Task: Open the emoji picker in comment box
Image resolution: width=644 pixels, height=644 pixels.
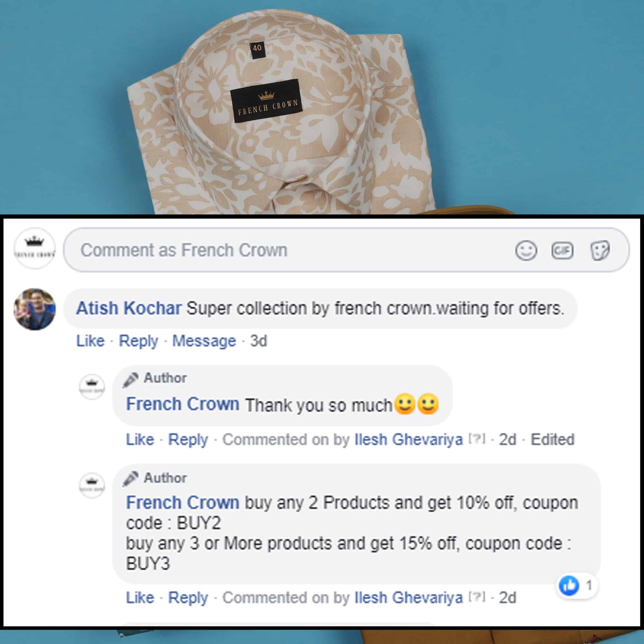Action: [x=526, y=250]
